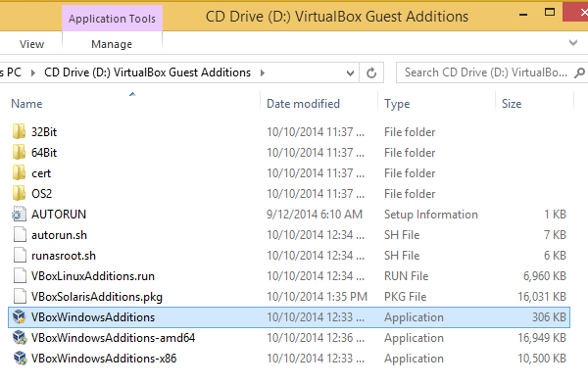Open the 64Bit folder icon

pos(19,152)
